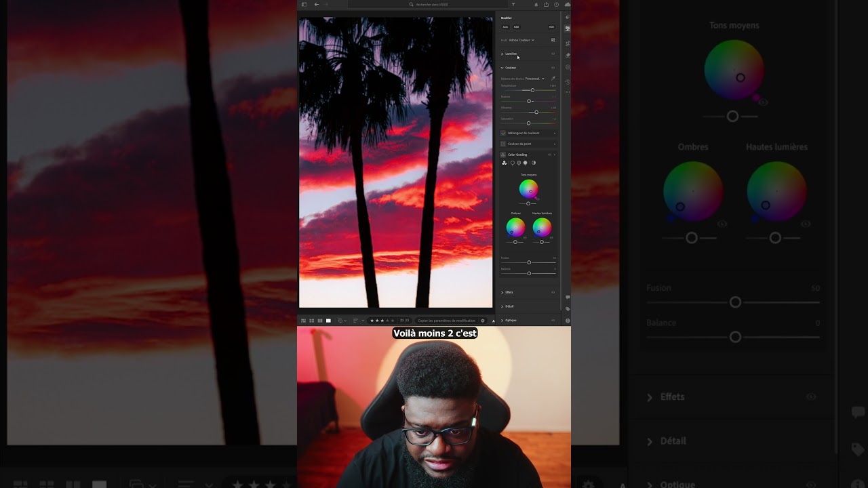Screen dimensions: 868x488
Task: Click the Fusion slider handle
Action: coord(529,262)
